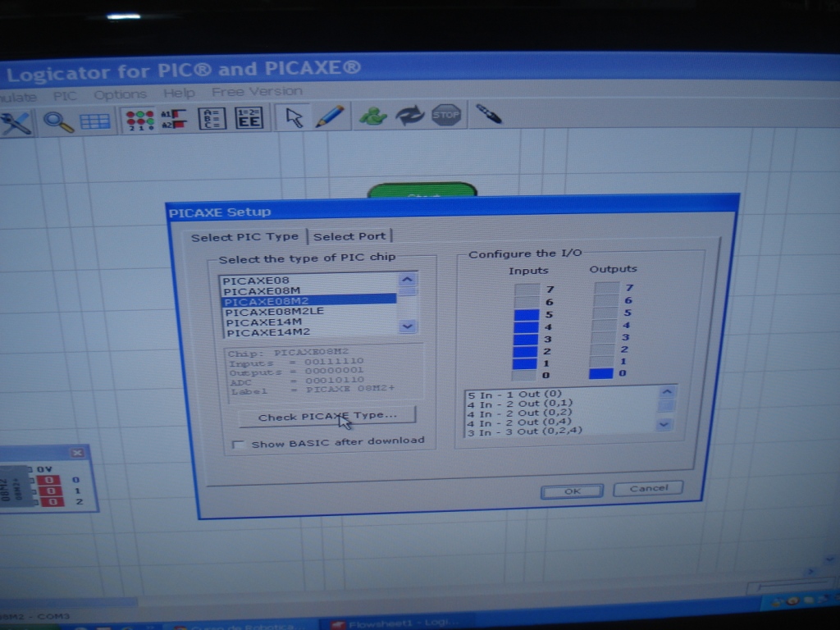This screenshot has height=630, width=840.
Task: Click the green Start flowchart block
Action: pyautogui.click(x=422, y=190)
